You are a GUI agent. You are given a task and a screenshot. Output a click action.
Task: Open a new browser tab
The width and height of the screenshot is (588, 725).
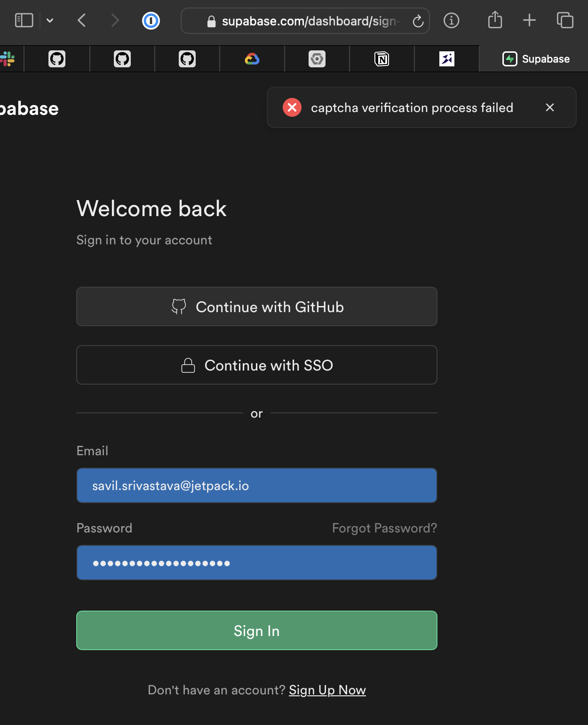point(529,20)
